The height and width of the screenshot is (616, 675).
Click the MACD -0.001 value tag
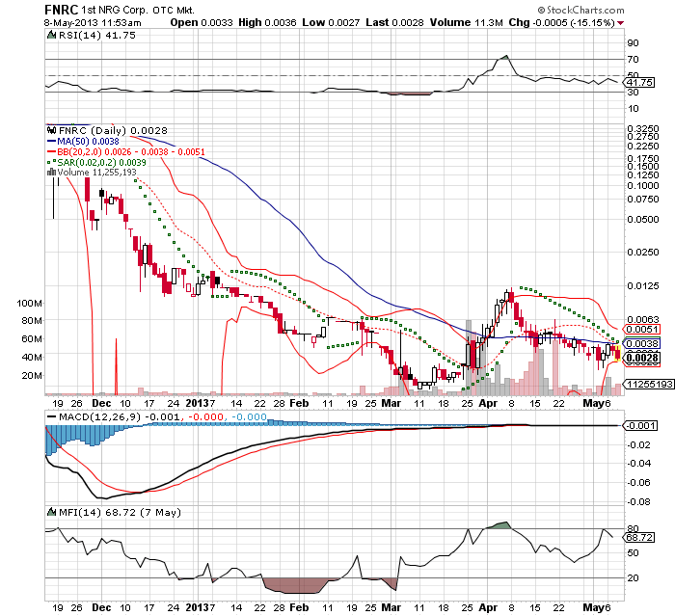[640, 426]
